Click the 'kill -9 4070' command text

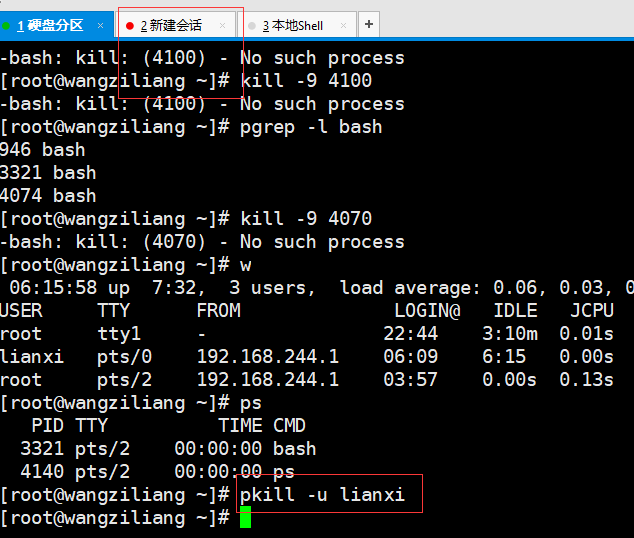pos(306,219)
